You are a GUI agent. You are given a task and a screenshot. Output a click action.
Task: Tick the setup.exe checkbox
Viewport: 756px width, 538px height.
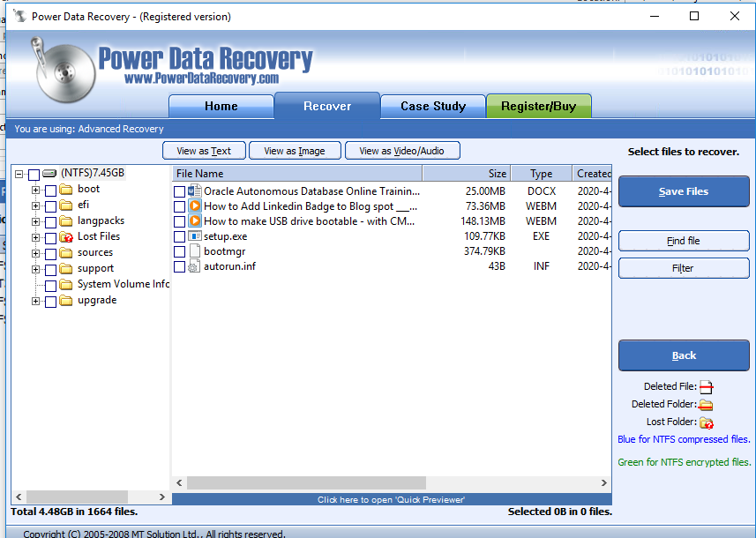pos(179,236)
